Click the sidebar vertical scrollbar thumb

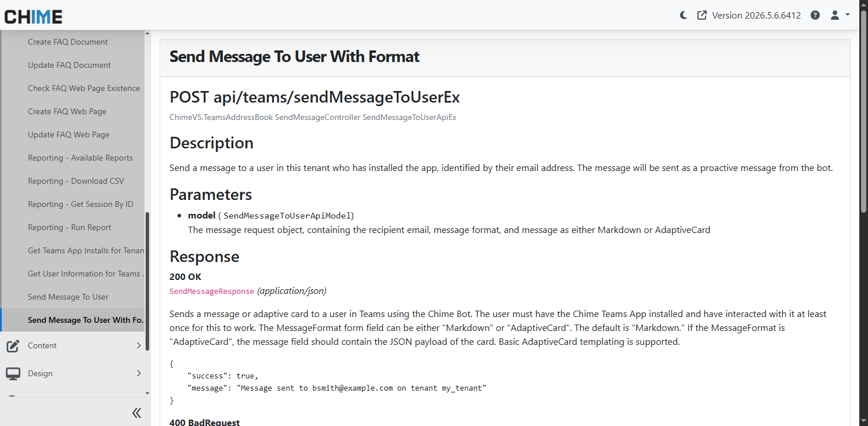(x=147, y=281)
